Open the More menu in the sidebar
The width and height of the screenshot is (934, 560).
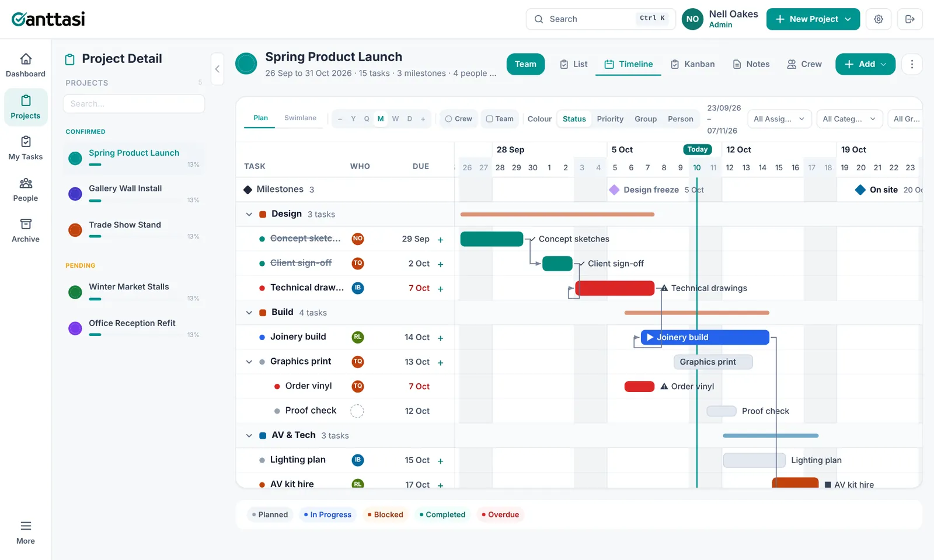pyautogui.click(x=26, y=533)
